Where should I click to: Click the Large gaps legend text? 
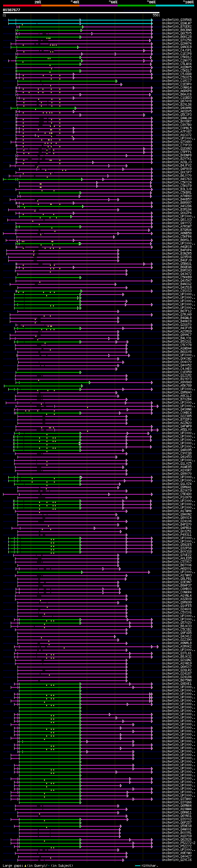point(38,865)
